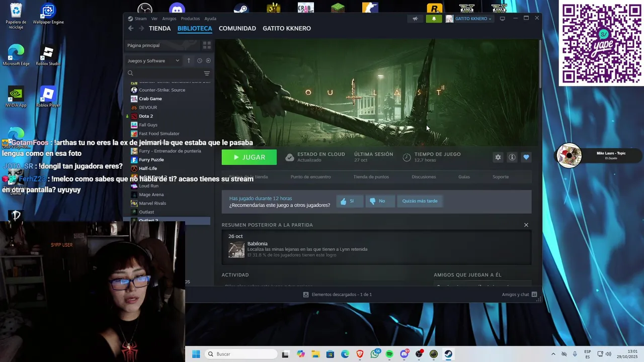Image resolution: width=644 pixels, height=362 pixels.
Task: Open Elementos descargados downloads bar
Action: [x=337, y=295]
